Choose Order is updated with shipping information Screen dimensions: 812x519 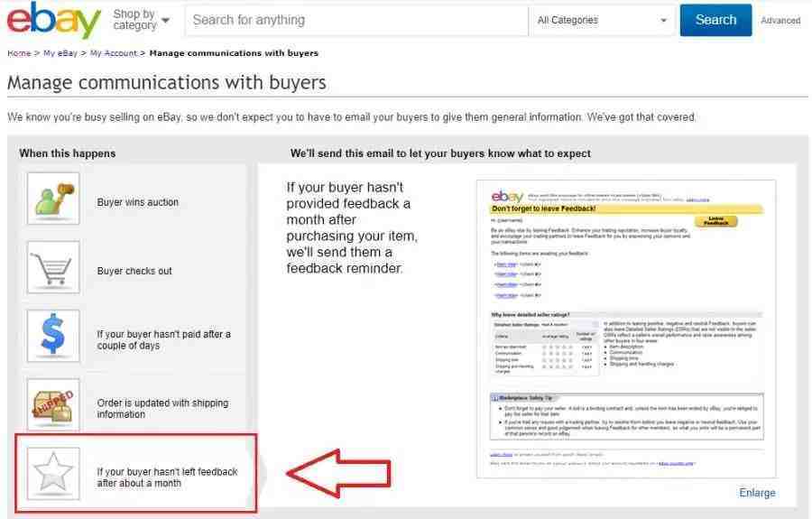[x=134, y=405]
